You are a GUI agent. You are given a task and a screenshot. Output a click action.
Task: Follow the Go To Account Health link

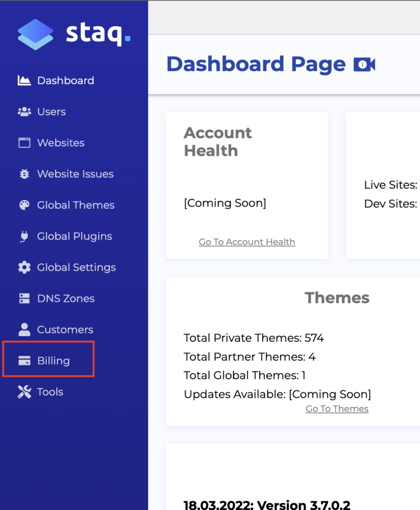(247, 242)
